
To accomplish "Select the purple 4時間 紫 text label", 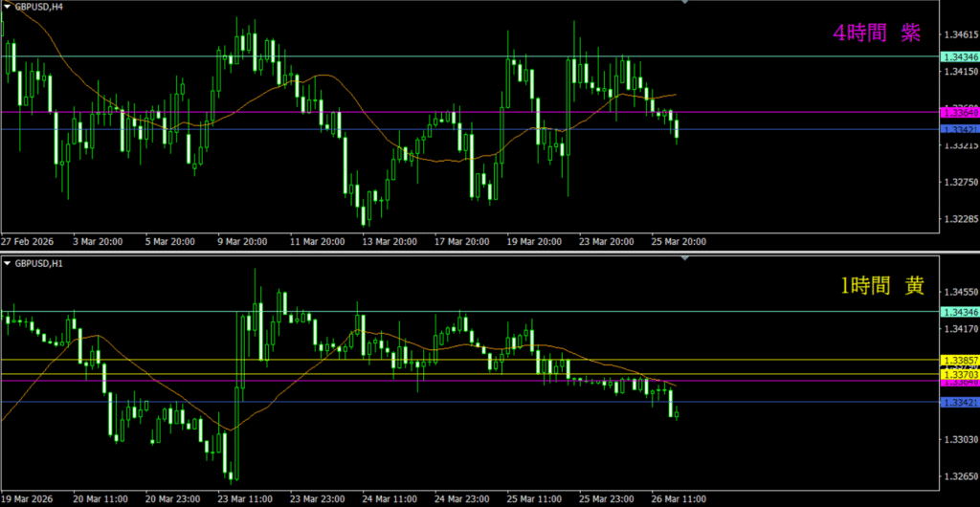I will (x=877, y=33).
